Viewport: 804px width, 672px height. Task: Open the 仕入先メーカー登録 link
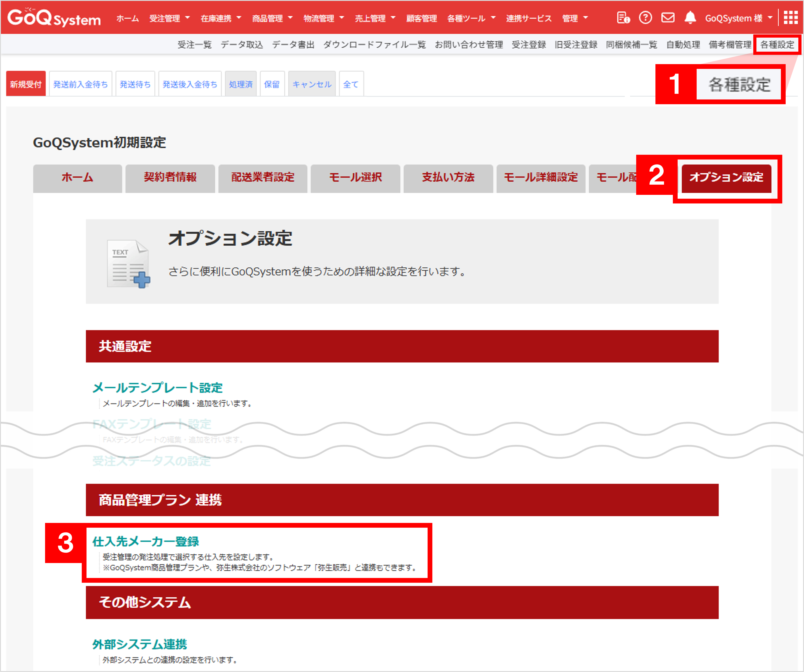pyautogui.click(x=145, y=541)
